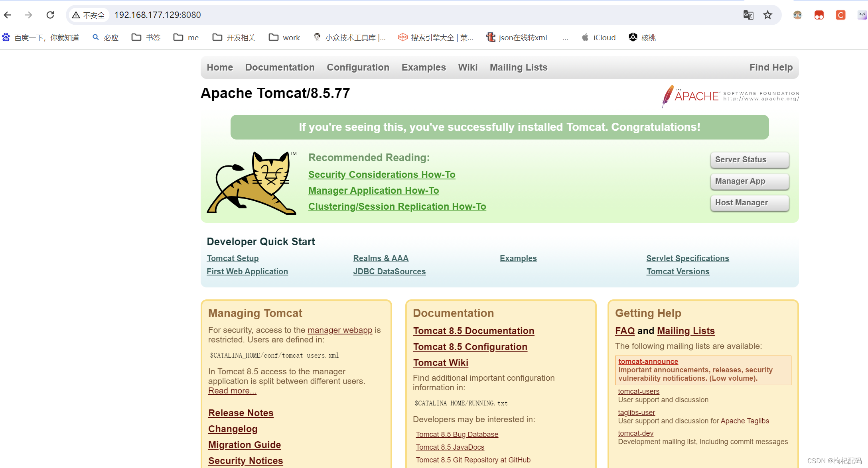Open the Tomcat Versions link
868x468 pixels.
coord(678,271)
